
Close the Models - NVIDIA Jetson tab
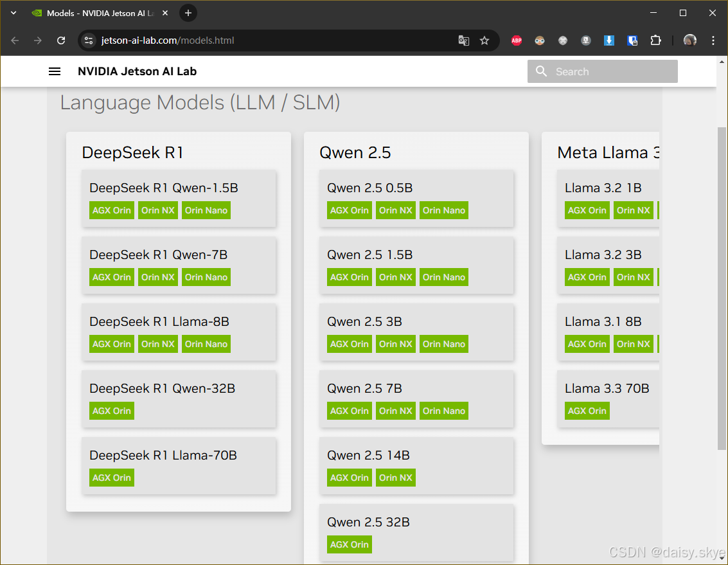165,13
